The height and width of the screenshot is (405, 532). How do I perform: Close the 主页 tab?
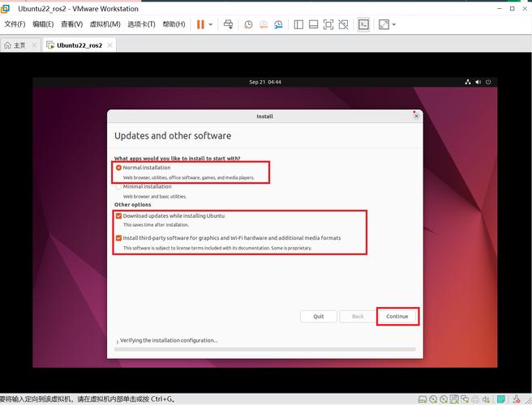click(x=34, y=45)
